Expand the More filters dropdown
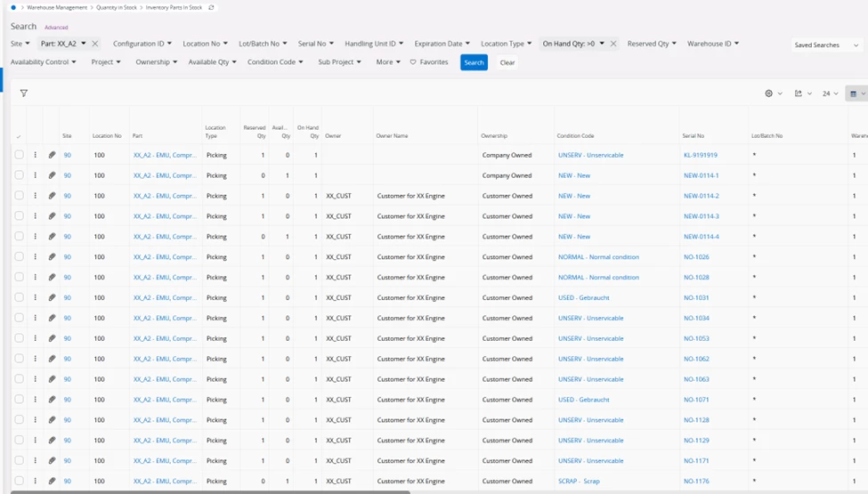Image resolution: width=868 pixels, height=494 pixels. (388, 62)
